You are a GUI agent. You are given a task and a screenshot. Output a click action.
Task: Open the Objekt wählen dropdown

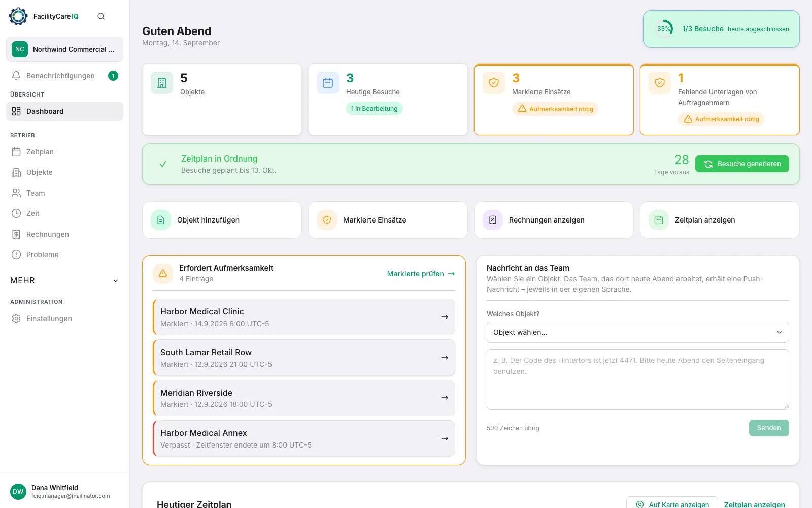tap(637, 332)
